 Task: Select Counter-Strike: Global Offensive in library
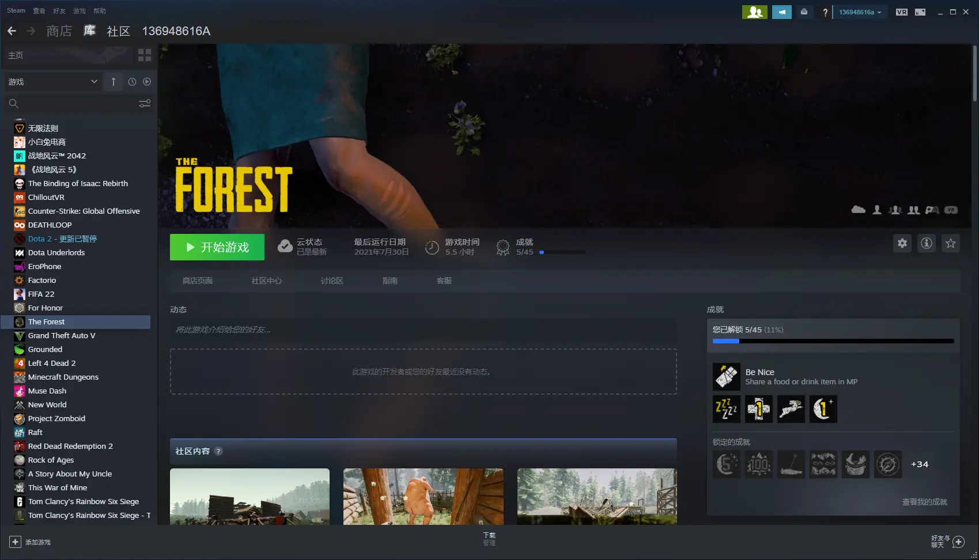coord(75,211)
